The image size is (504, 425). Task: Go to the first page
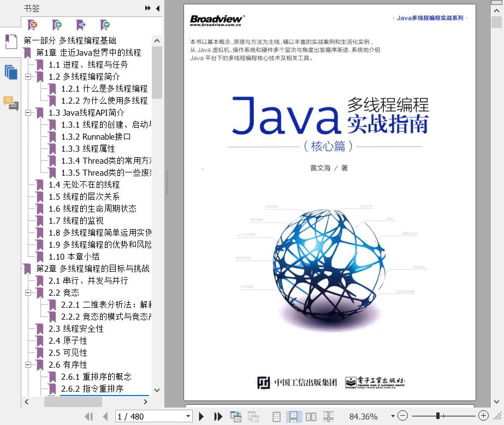(89, 417)
